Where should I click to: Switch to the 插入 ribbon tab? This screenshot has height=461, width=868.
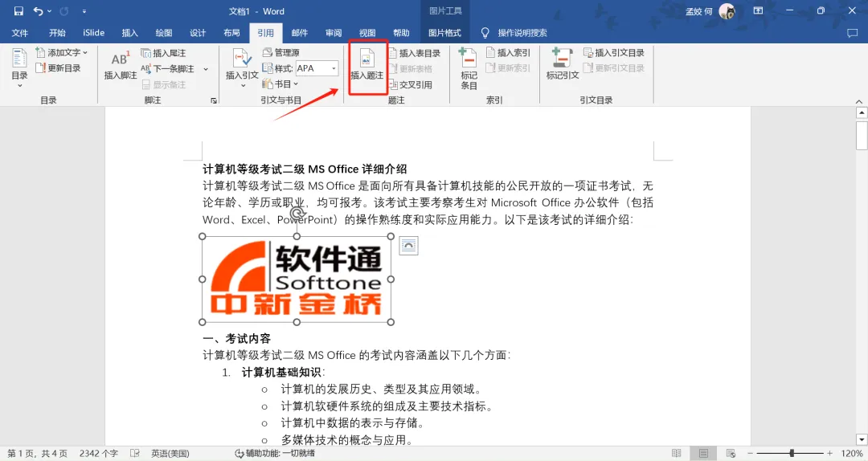pyautogui.click(x=129, y=33)
